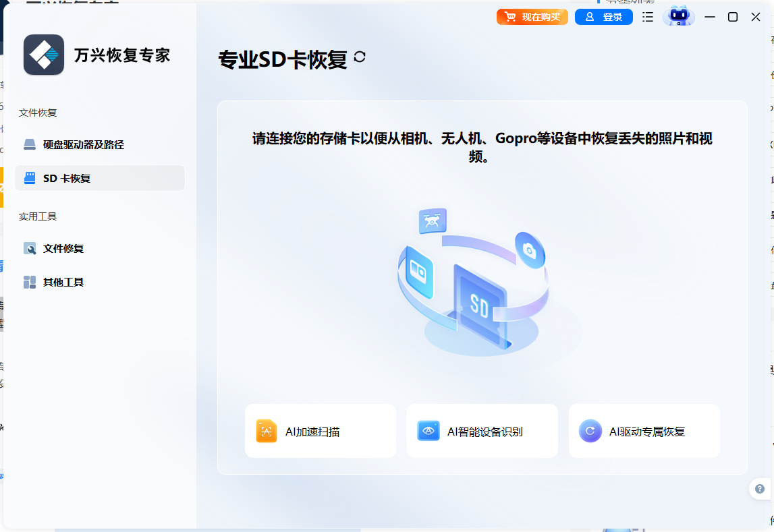Click the 文件恢复 section label
774x532 pixels.
pos(38,113)
